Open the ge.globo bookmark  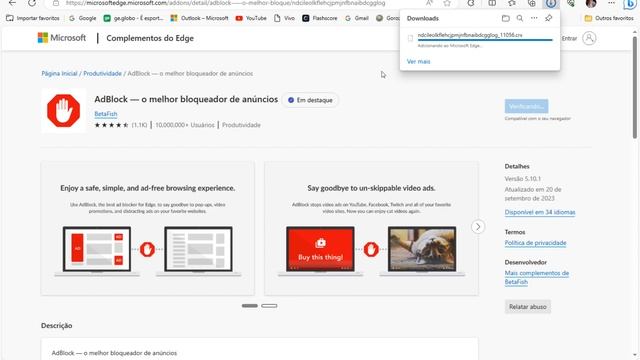(x=133, y=18)
